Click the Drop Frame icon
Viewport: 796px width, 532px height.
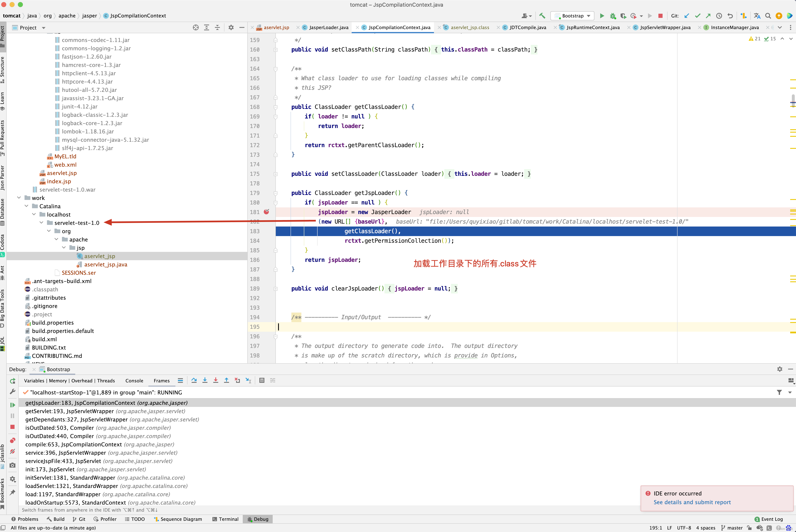[x=237, y=380]
